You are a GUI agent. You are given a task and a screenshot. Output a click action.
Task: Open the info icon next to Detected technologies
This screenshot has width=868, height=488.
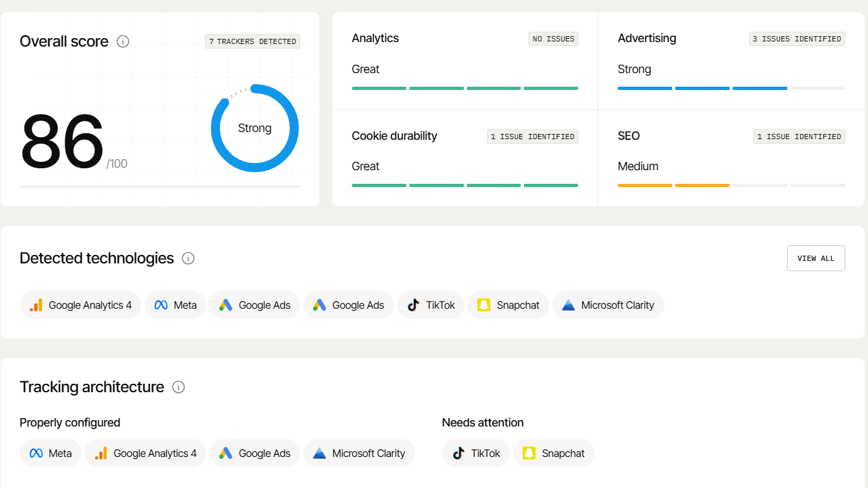(x=188, y=258)
